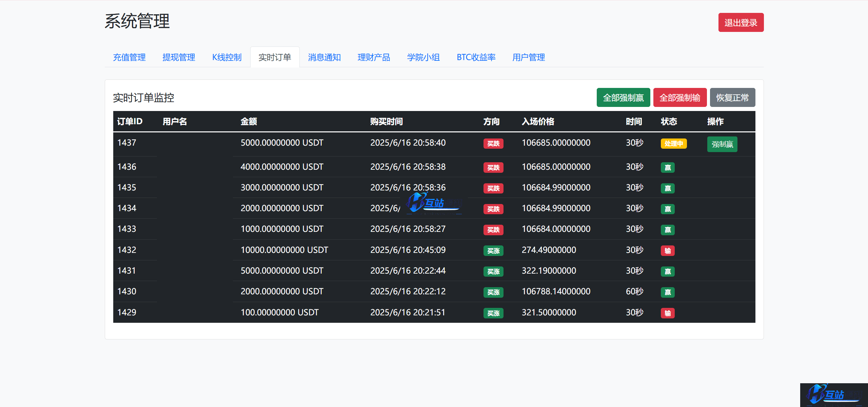Open the 充值管理 tab

tap(129, 57)
